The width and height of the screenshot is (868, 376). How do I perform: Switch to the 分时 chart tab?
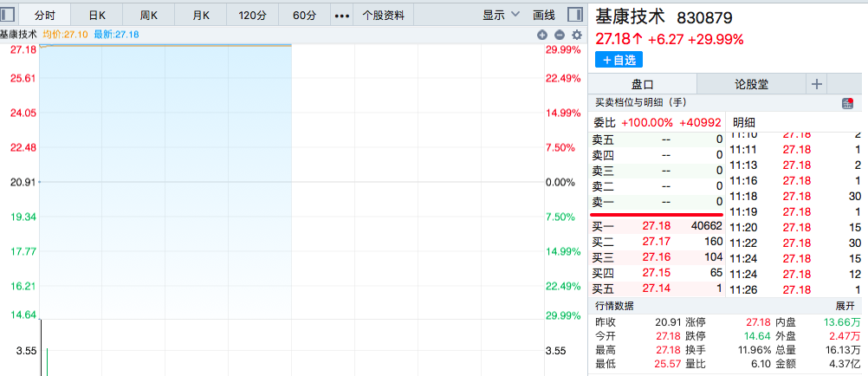pos(45,16)
